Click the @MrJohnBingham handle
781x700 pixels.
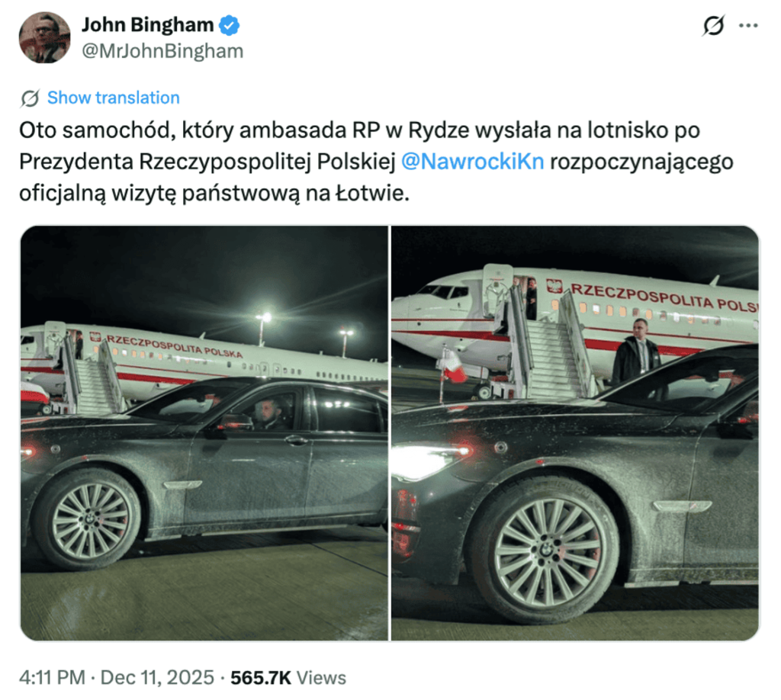point(162,51)
